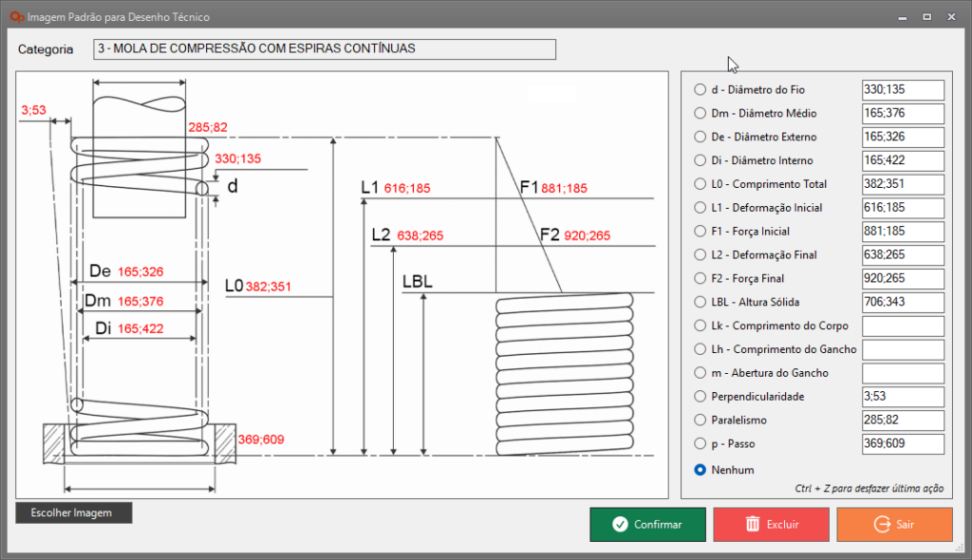This screenshot has height=560, width=972.
Task: Click the empty 'Lk - Comprimento do Corpo' field
Action: (x=903, y=327)
